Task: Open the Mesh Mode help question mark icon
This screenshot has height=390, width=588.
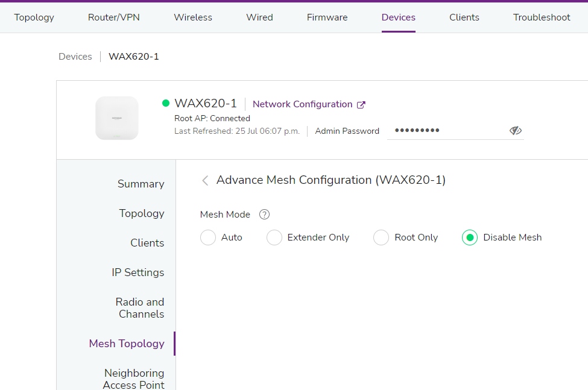Action: coord(264,214)
